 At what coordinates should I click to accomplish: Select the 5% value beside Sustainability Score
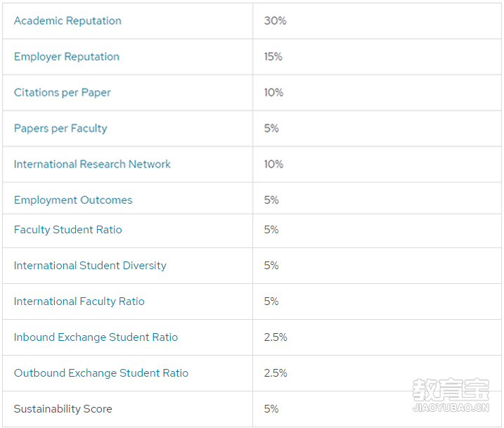pyautogui.click(x=271, y=409)
